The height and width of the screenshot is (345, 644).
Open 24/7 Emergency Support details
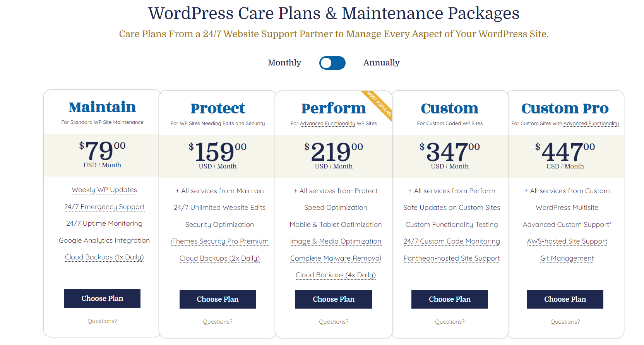click(104, 207)
